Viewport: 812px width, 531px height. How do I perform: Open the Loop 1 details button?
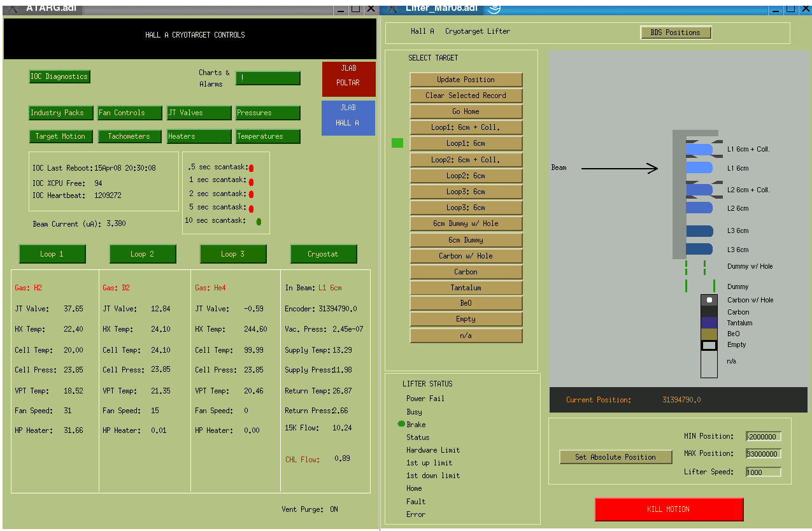pyautogui.click(x=52, y=254)
